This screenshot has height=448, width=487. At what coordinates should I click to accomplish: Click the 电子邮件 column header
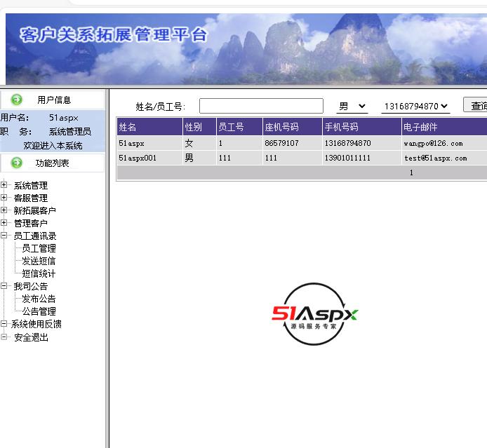click(444, 127)
